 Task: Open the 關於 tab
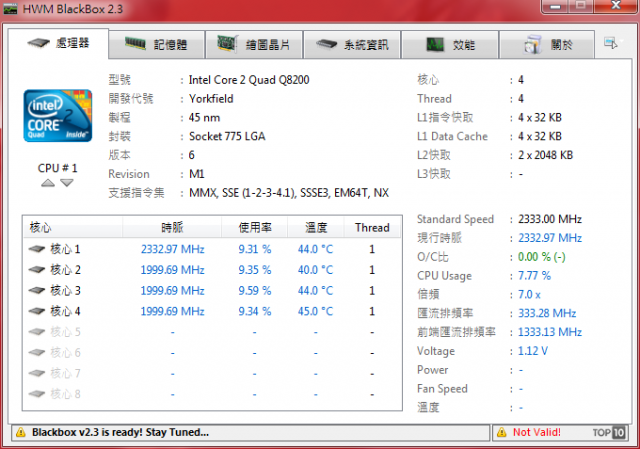pos(547,44)
